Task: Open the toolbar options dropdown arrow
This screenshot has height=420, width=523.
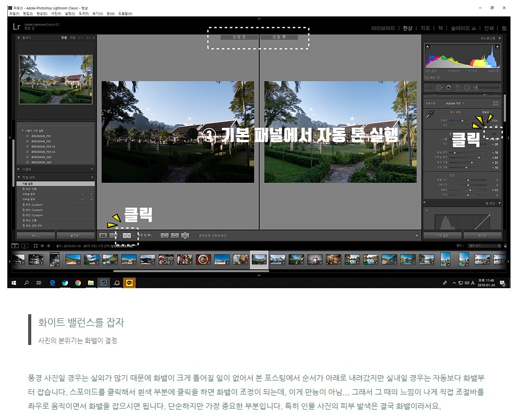Action: click(417, 236)
